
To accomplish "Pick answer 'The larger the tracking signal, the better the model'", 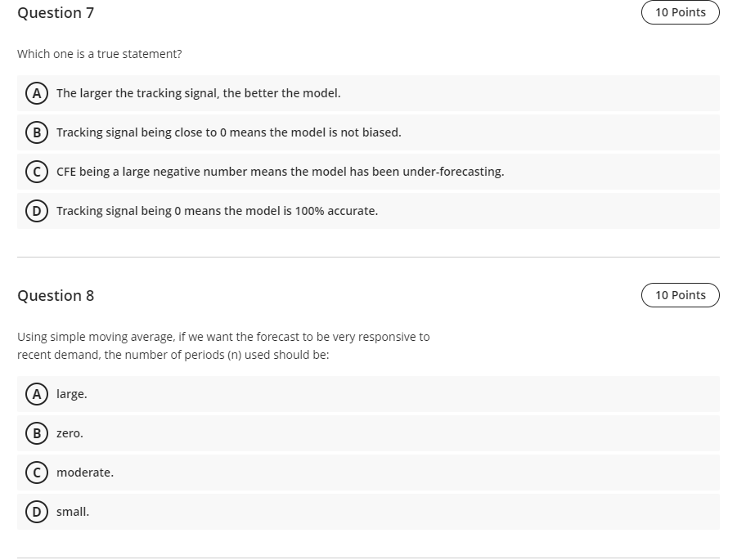I will click(198, 93).
